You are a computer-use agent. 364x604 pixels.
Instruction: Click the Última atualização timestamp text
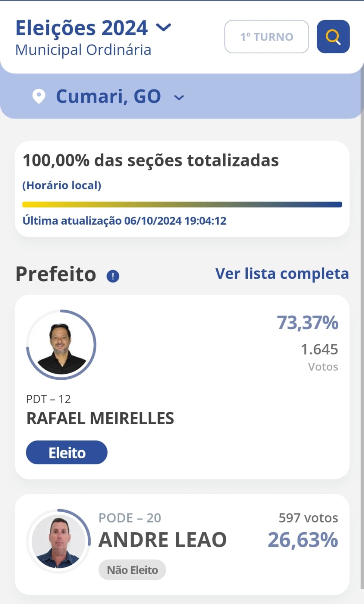pyautogui.click(x=125, y=221)
